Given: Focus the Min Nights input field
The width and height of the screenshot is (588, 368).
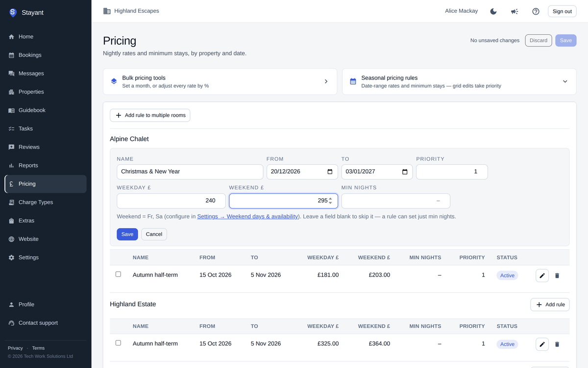Looking at the screenshot, I should (395, 201).
